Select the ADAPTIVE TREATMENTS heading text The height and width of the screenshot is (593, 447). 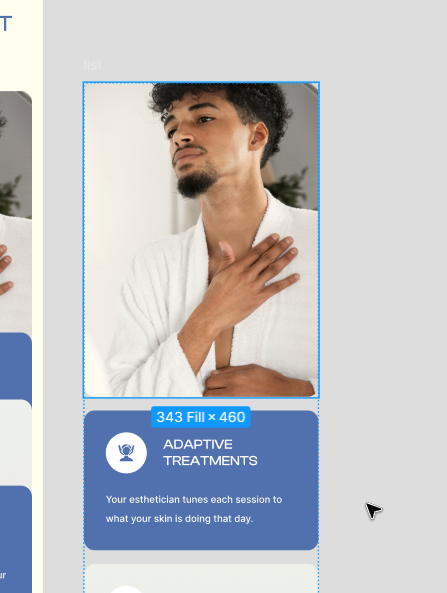click(x=210, y=452)
